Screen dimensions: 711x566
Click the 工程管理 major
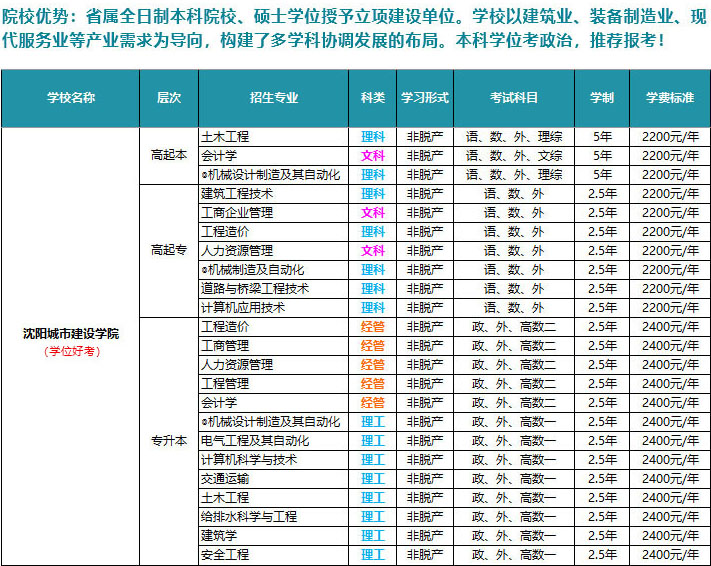(225, 384)
